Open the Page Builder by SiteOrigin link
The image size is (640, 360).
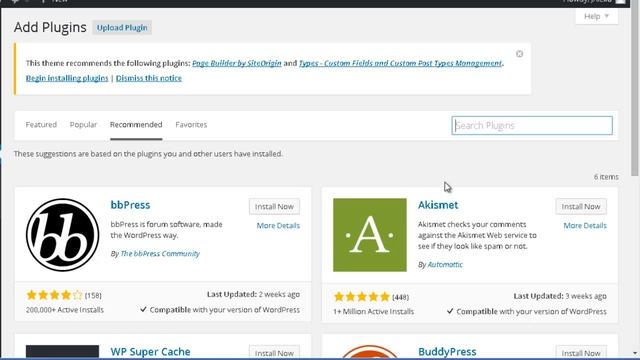coord(237,63)
